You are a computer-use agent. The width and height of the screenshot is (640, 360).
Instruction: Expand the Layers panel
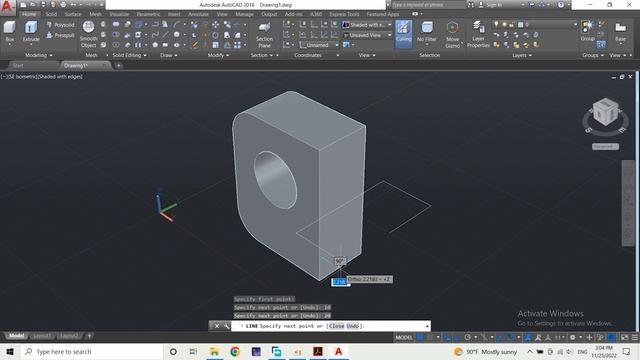click(522, 55)
